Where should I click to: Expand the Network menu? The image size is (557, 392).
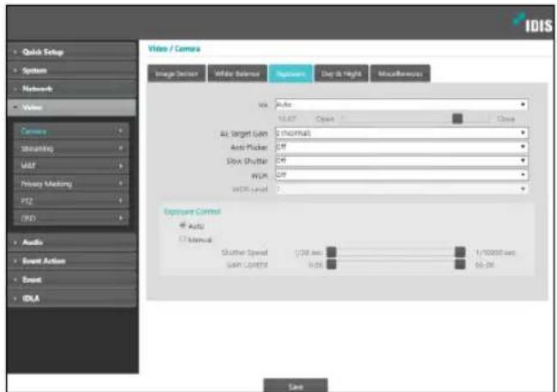coord(71,89)
